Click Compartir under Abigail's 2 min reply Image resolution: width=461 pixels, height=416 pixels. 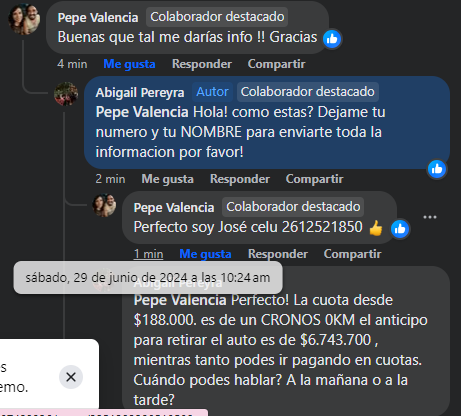pos(314,179)
